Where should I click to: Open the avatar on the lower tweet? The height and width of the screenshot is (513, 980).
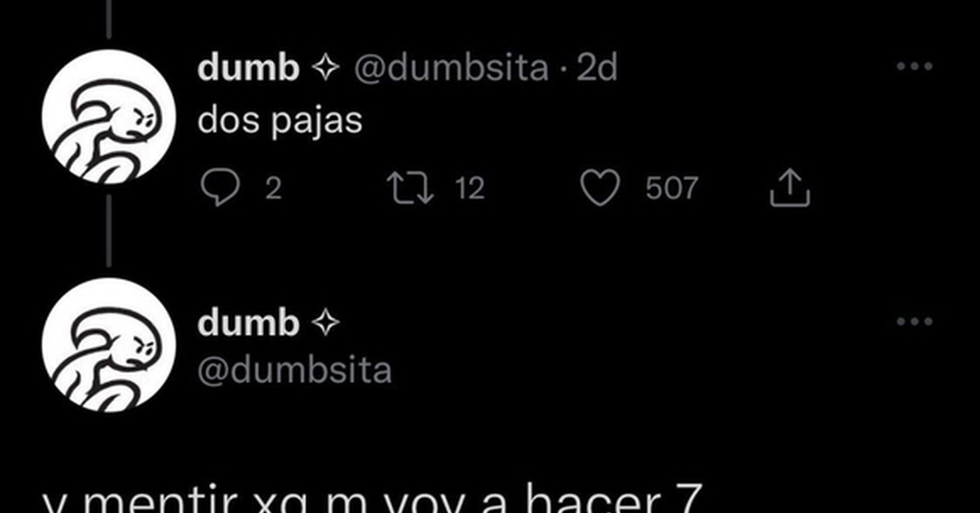[109, 345]
